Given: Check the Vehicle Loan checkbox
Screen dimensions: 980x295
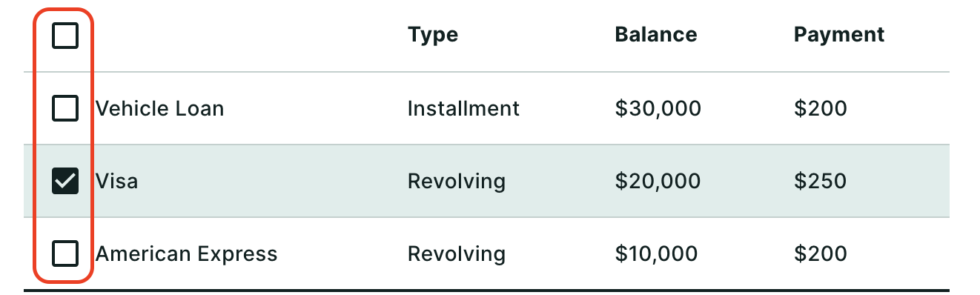Looking at the screenshot, I should pyautogui.click(x=65, y=109).
